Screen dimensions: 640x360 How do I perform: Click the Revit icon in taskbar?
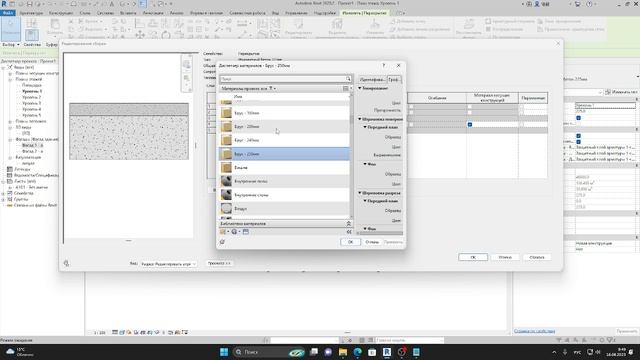[387, 352]
